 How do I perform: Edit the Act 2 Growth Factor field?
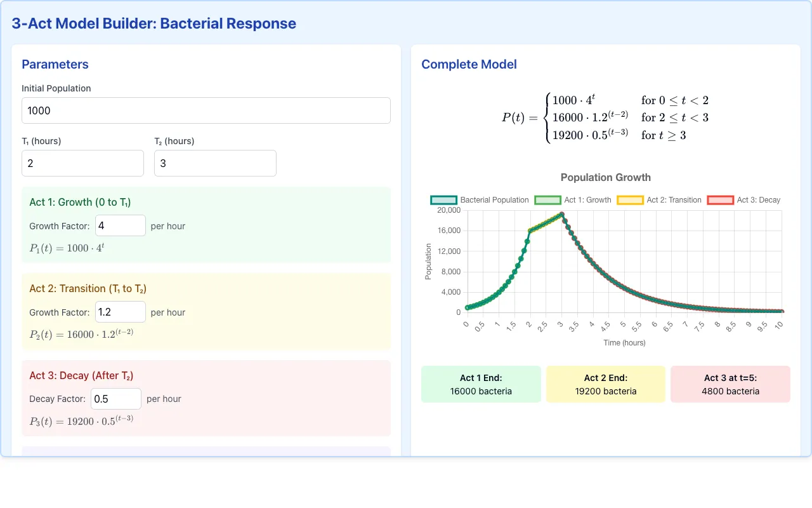(x=121, y=312)
